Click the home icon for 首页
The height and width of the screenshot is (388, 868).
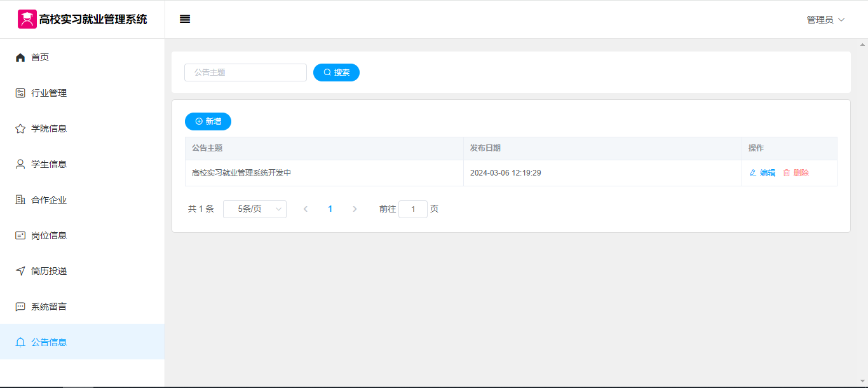pos(20,57)
